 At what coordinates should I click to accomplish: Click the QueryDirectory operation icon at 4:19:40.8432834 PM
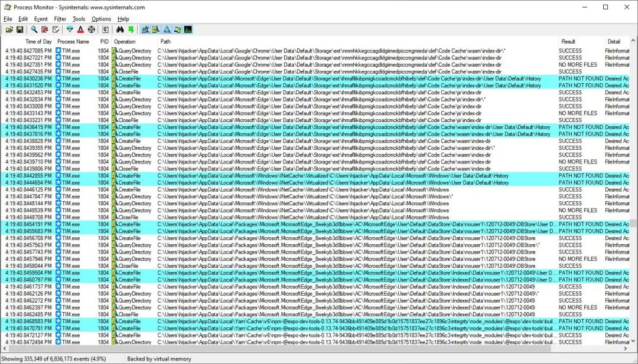115,99
